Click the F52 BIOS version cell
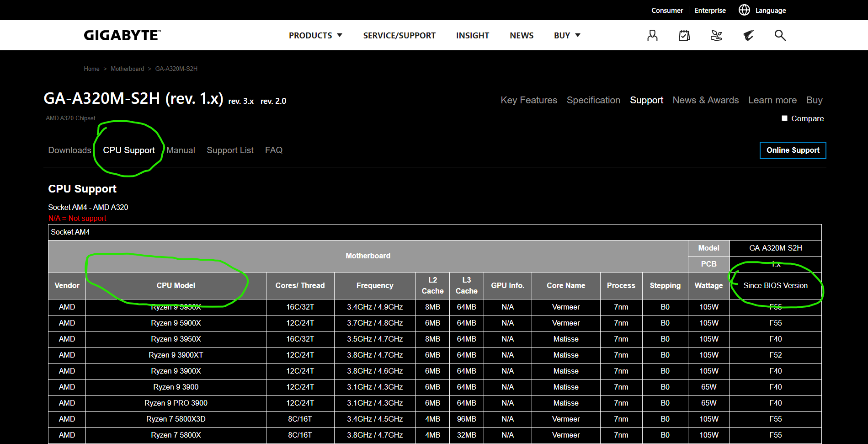 775,355
